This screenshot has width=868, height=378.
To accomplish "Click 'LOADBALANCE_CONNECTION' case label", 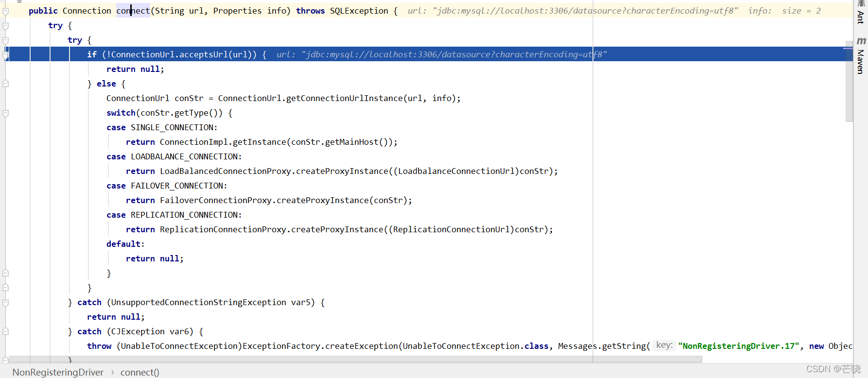I will (x=184, y=156).
